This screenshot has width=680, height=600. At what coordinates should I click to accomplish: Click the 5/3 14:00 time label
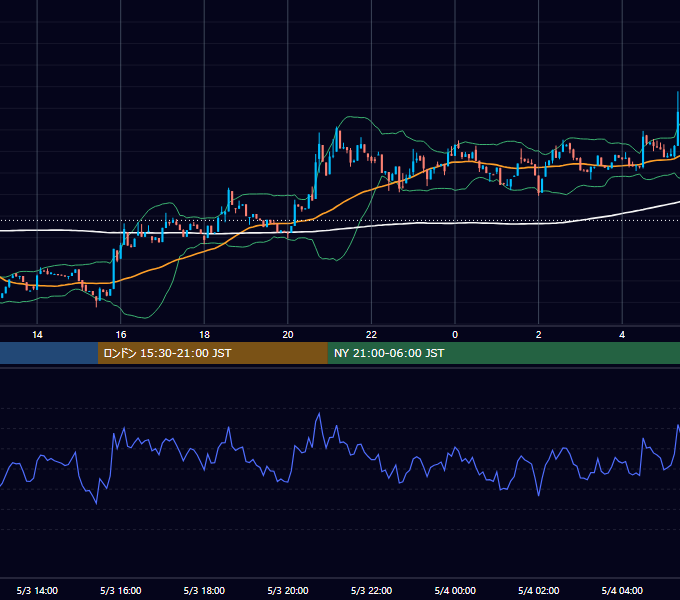37,590
